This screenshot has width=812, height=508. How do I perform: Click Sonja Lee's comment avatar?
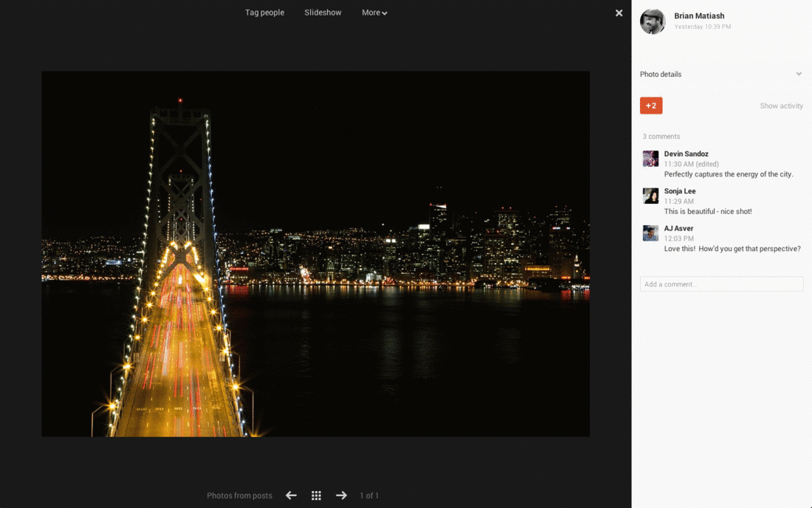tap(650, 196)
